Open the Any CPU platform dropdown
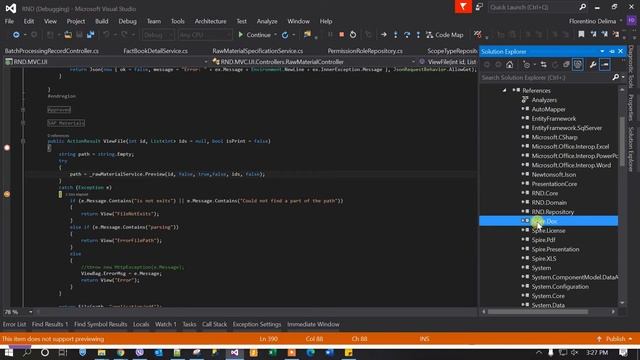The image size is (640, 360). [205, 35]
